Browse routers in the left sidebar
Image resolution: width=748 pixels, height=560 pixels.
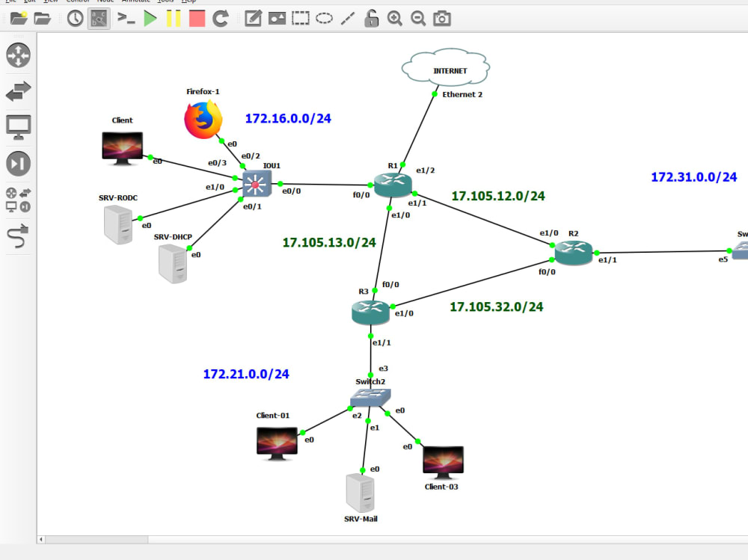(19, 55)
